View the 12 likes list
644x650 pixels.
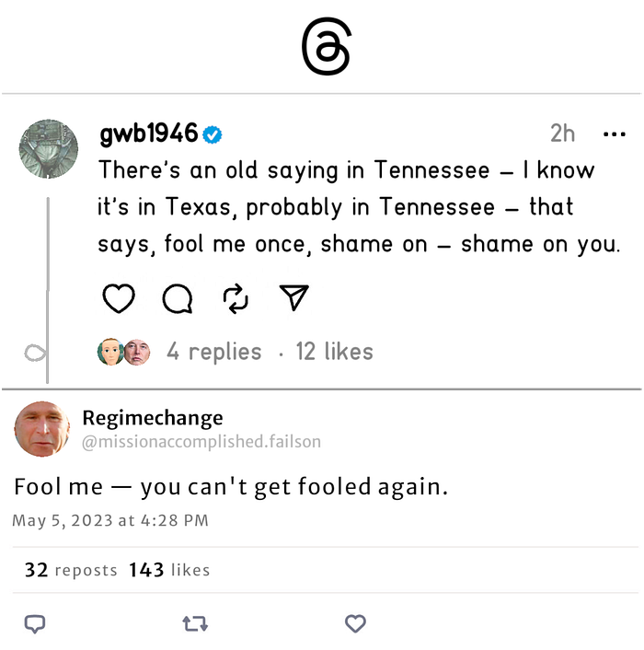coord(335,352)
